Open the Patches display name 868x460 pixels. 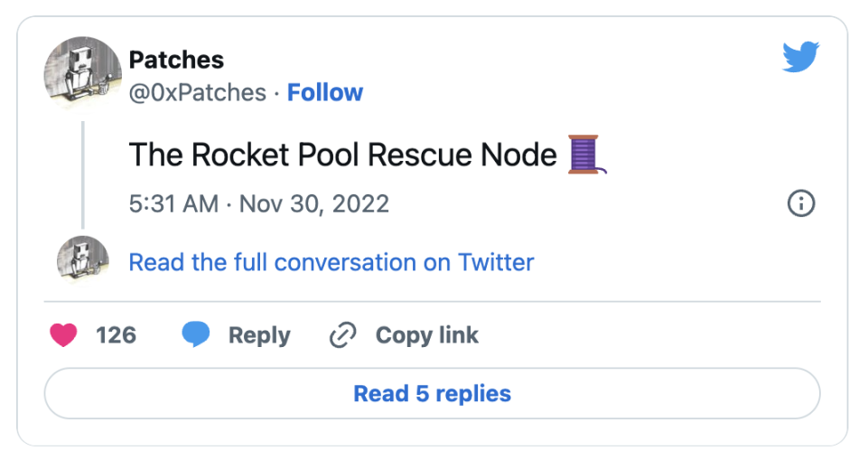pos(176,61)
